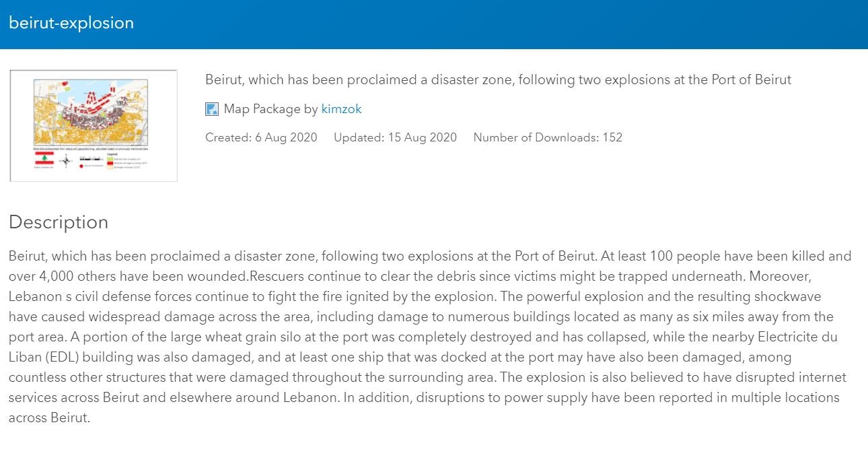
Task: Click the Map Package type icon
Action: (x=211, y=108)
